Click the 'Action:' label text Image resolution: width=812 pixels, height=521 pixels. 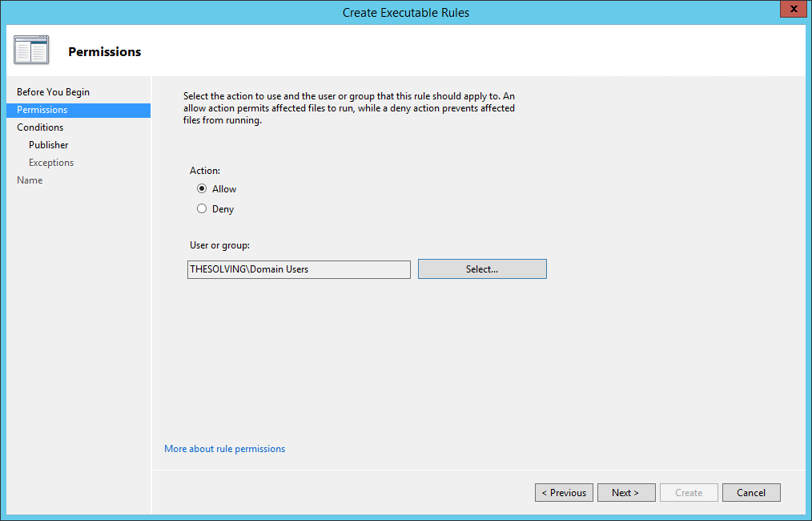tap(205, 171)
